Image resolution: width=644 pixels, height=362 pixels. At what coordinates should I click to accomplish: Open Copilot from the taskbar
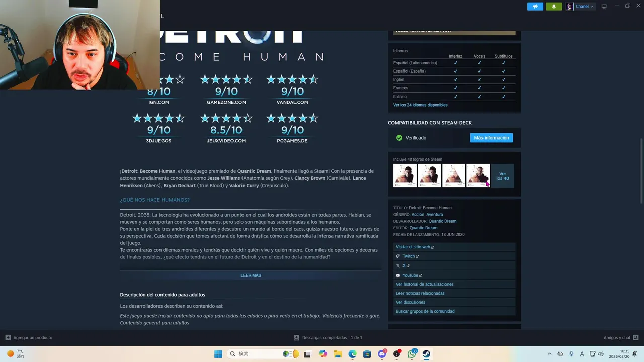click(x=323, y=354)
